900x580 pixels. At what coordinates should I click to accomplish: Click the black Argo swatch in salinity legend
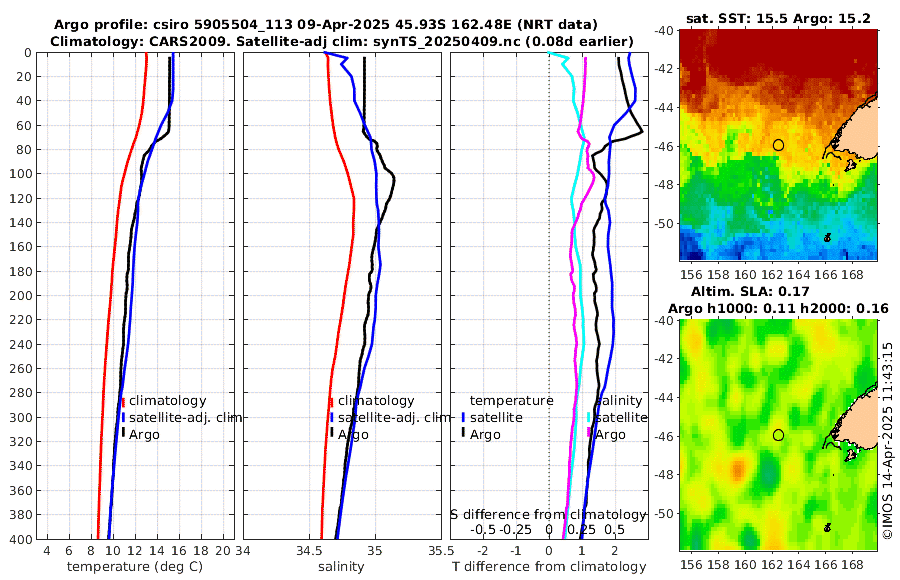pyautogui.click(x=331, y=433)
